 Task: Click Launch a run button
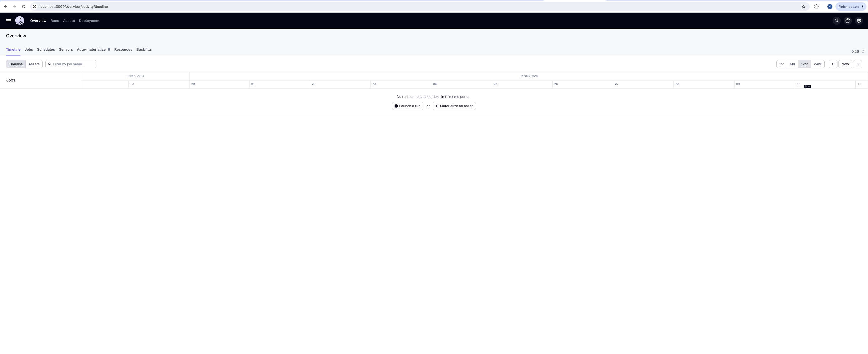pyautogui.click(x=408, y=106)
